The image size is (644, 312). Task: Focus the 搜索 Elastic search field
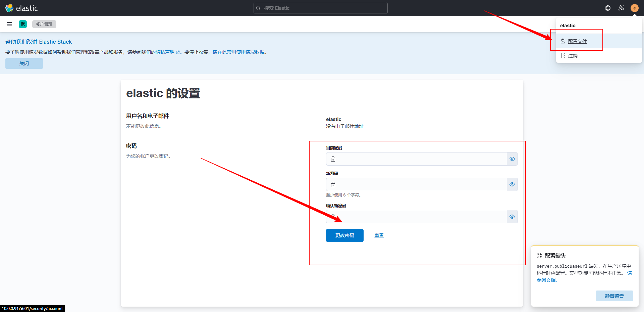click(321, 8)
